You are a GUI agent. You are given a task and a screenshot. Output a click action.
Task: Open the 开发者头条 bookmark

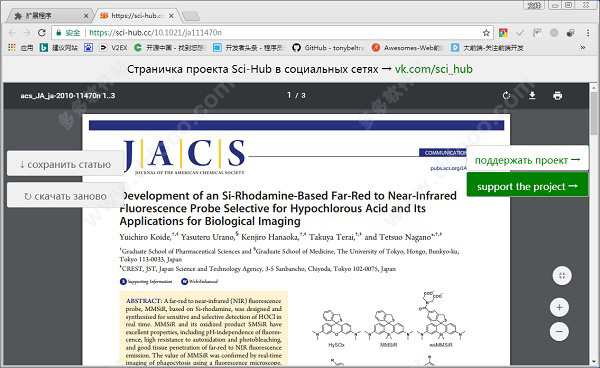[249, 48]
